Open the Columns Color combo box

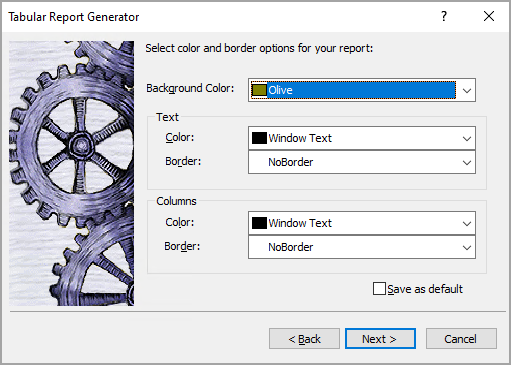[362, 223]
